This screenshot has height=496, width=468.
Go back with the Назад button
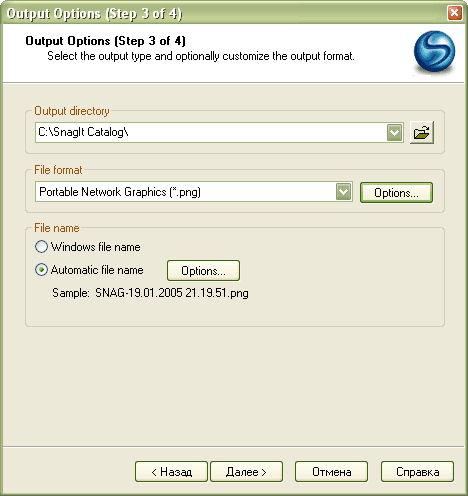click(171, 472)
